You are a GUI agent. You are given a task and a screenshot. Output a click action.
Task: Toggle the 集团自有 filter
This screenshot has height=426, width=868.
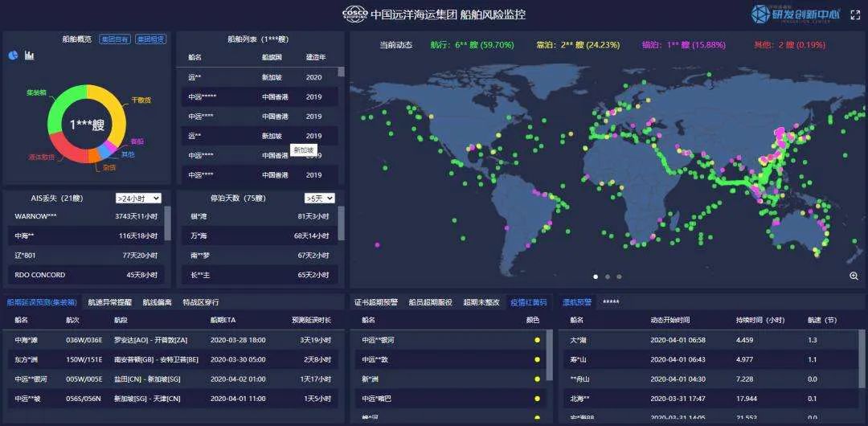pyautogui.click(x=114, y=39)
